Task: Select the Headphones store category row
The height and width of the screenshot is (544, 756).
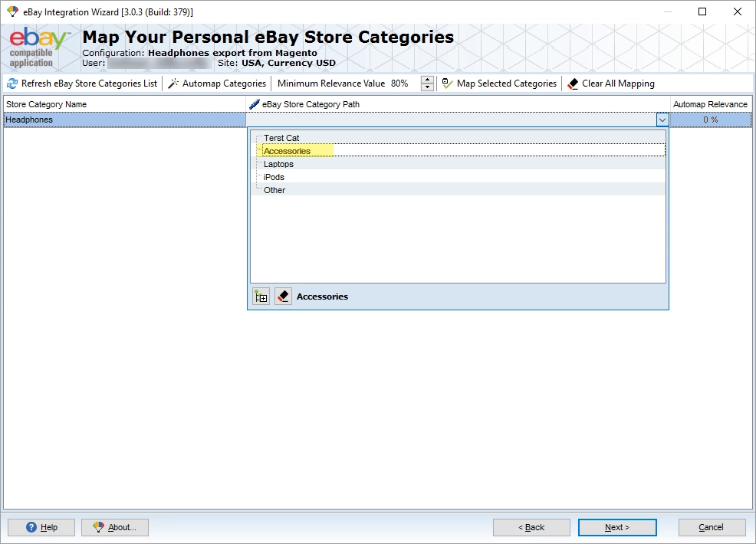Action: tap(125, 120)
